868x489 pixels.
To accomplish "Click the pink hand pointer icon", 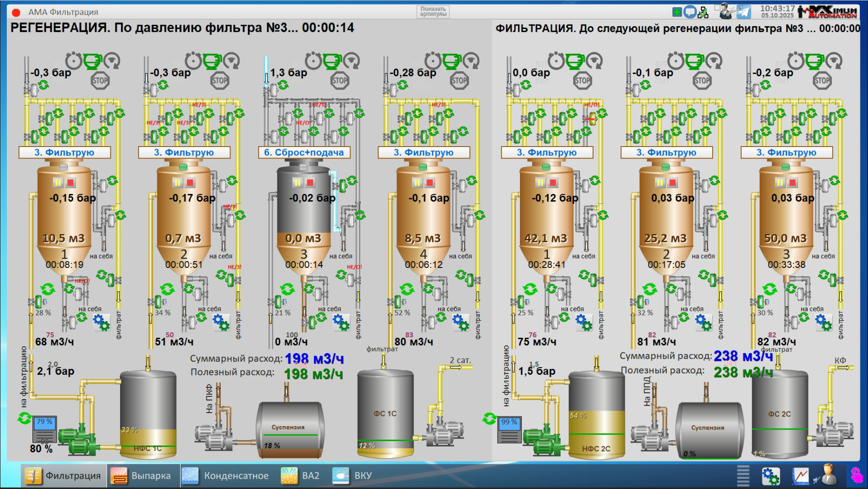I will click(x=856, y=475).
